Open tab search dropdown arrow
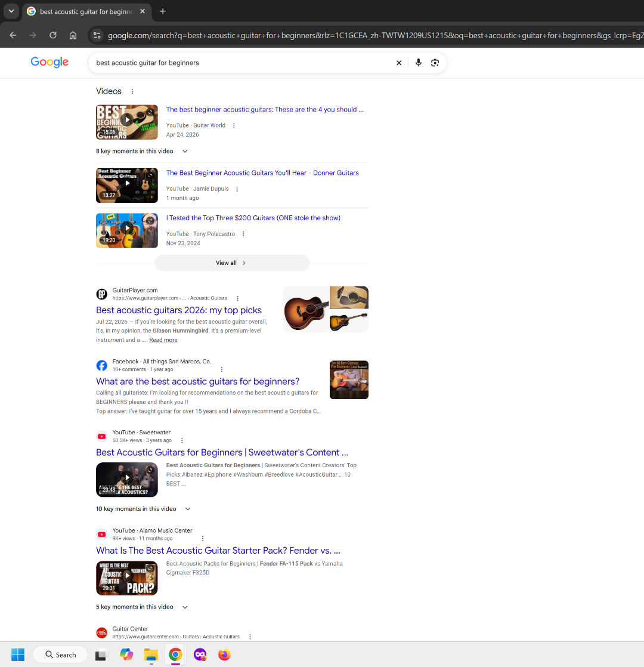The height and width of the screenshot is (667, 644). pos(11,11)
